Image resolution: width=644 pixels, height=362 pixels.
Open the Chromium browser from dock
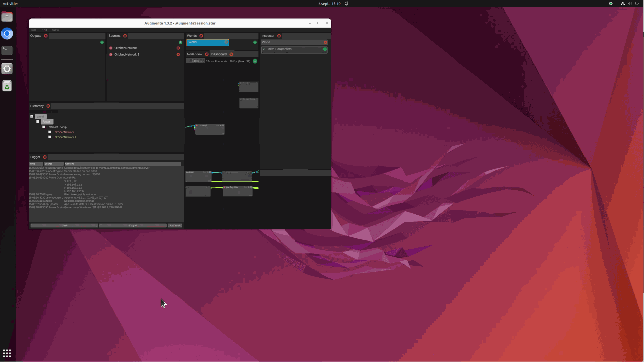tap(7, 34)
